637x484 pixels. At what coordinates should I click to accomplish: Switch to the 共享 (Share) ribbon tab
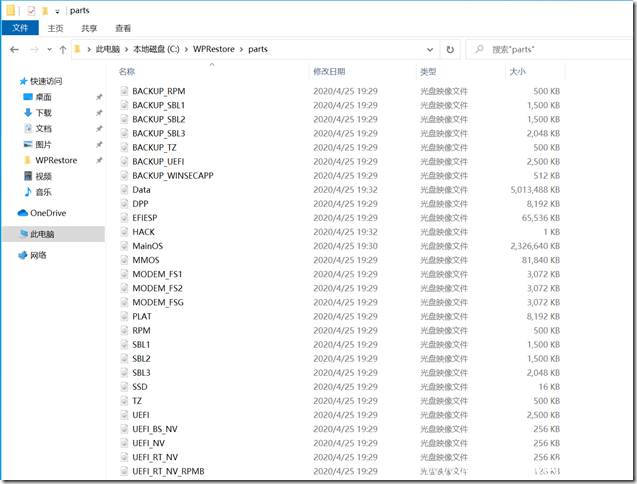point(90,29)
